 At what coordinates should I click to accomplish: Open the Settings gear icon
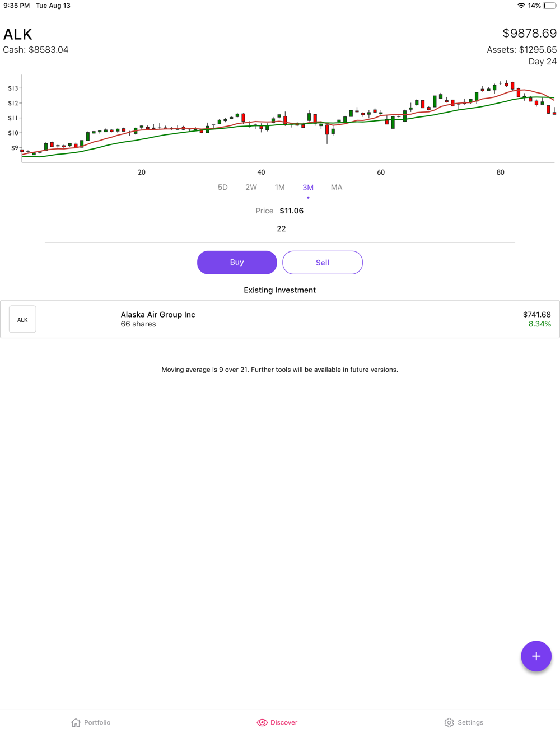(449, 722)
